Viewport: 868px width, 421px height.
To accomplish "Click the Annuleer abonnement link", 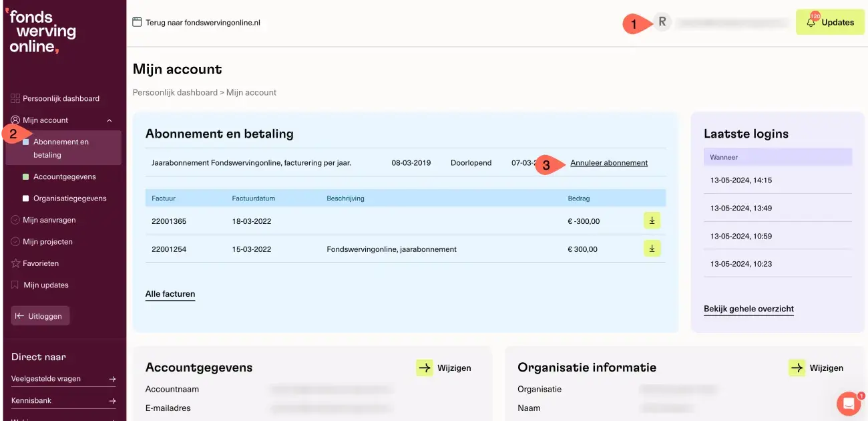I will click(x=609, y=163).
